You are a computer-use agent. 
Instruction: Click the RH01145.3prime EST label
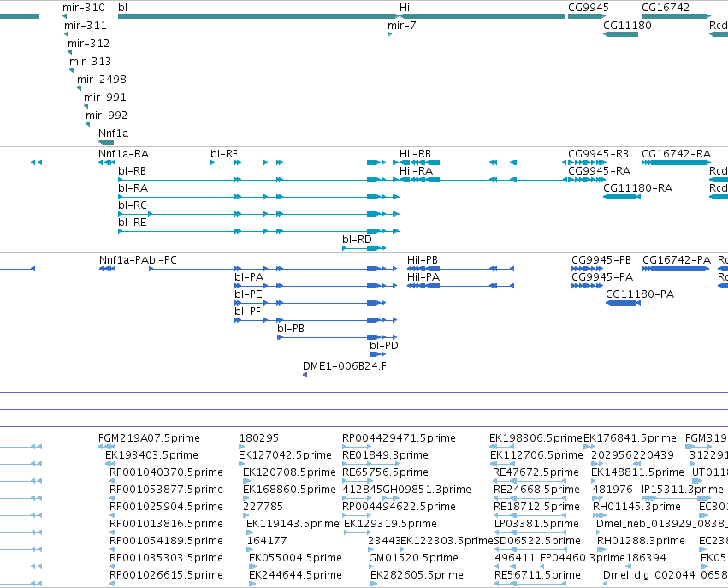coord(637,507)
